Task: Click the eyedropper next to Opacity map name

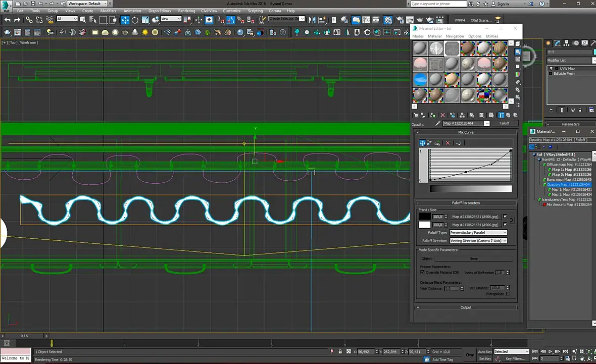Action: [437, 123]
